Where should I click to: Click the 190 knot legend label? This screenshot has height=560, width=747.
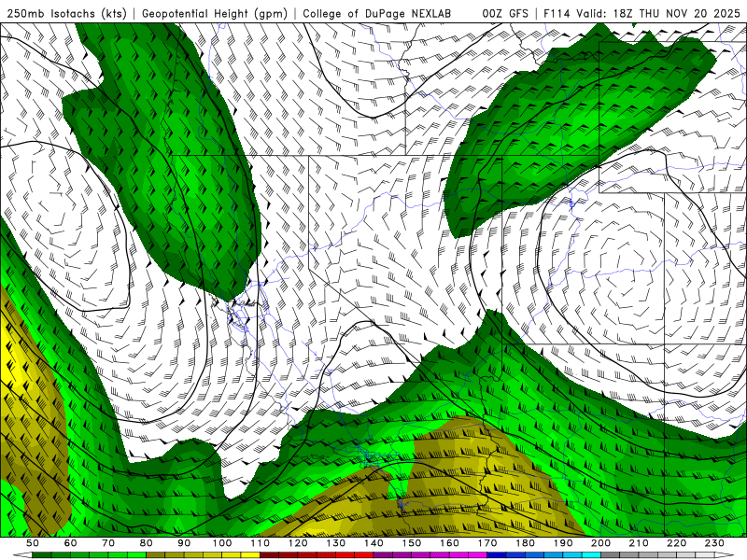[x=563, y=543]
